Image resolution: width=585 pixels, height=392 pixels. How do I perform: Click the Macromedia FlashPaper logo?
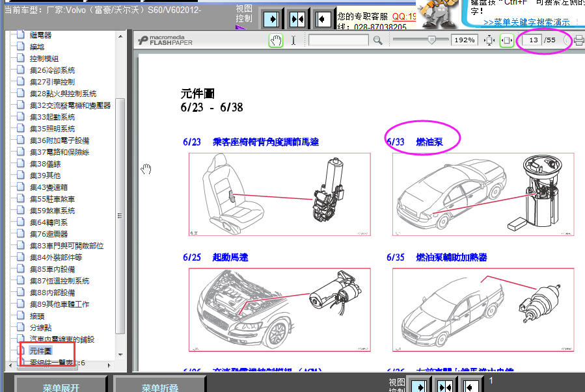pyautogui.click(x=165, y=40)
